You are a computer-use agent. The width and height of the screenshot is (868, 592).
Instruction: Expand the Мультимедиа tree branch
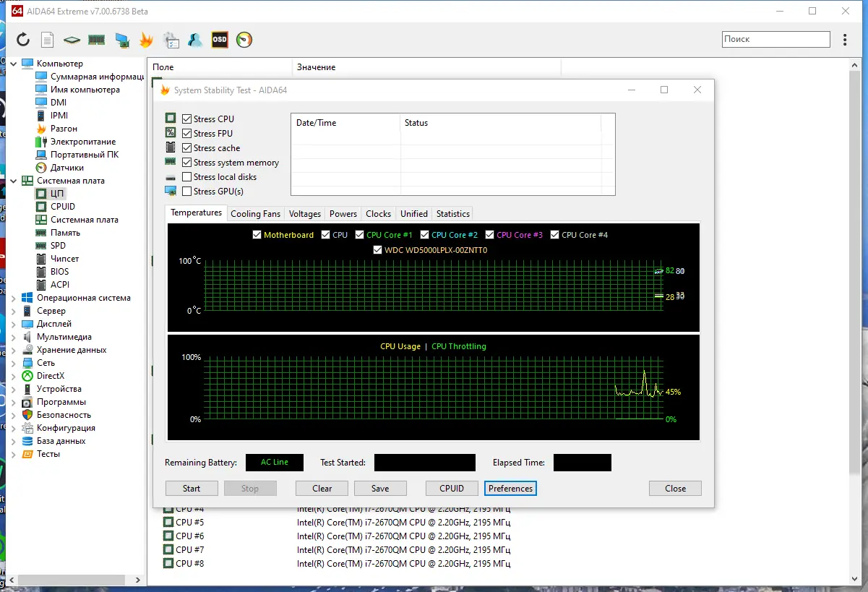[x=14, y=337]
